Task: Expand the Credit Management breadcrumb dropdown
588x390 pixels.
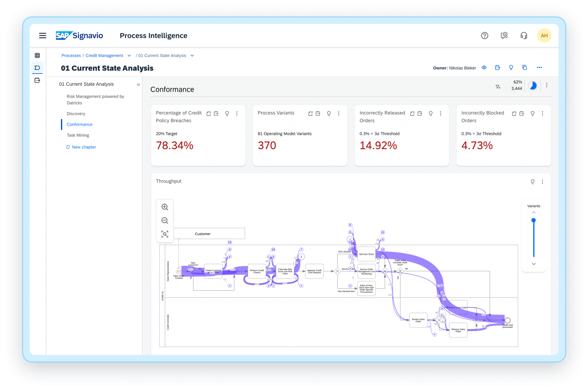Action: pos(129,55)
